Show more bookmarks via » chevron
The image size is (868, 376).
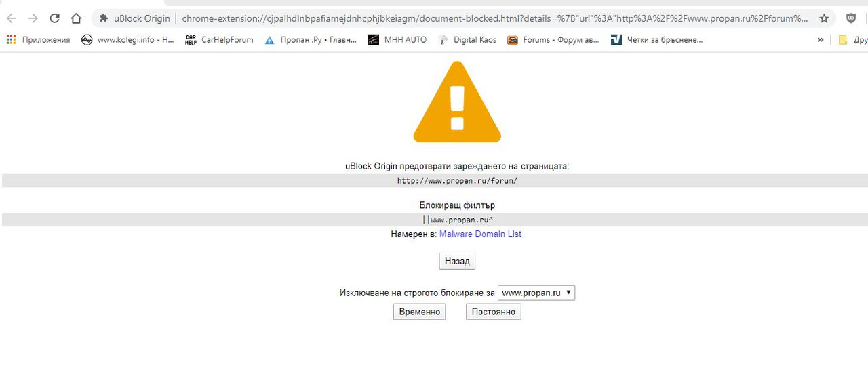point(821,40)
